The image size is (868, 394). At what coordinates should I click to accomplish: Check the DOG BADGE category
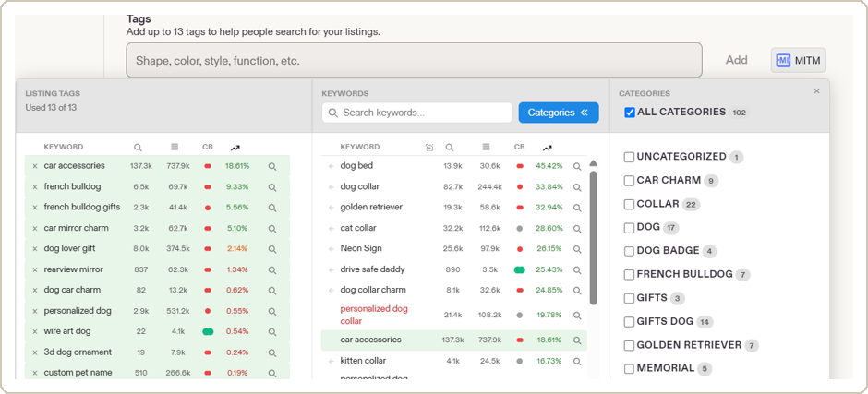pyautogui.click(x=629, y=251)
